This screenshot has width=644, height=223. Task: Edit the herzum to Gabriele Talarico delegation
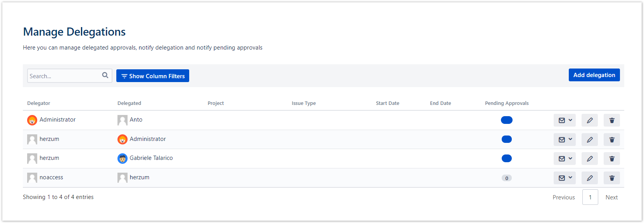(589, 159)
